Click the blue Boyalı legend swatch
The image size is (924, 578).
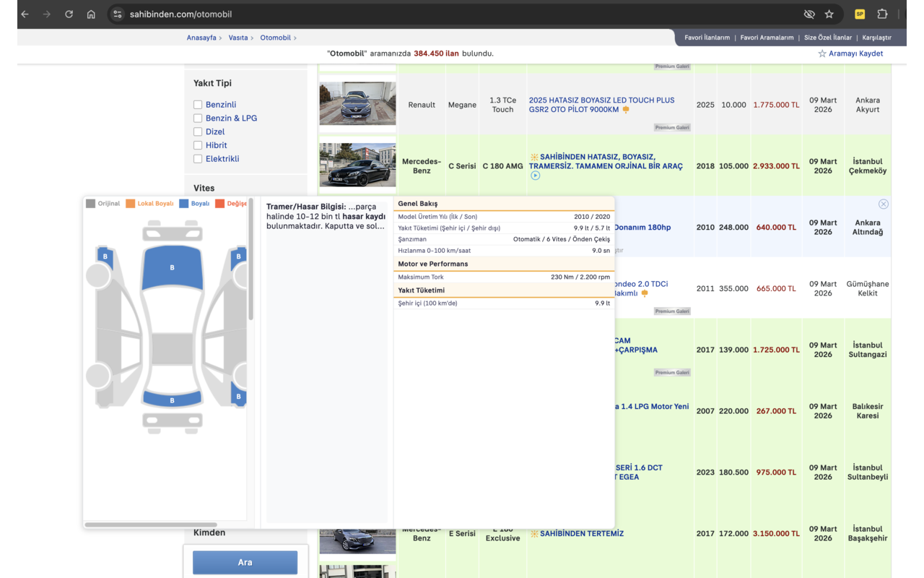(x=184, y=204)
